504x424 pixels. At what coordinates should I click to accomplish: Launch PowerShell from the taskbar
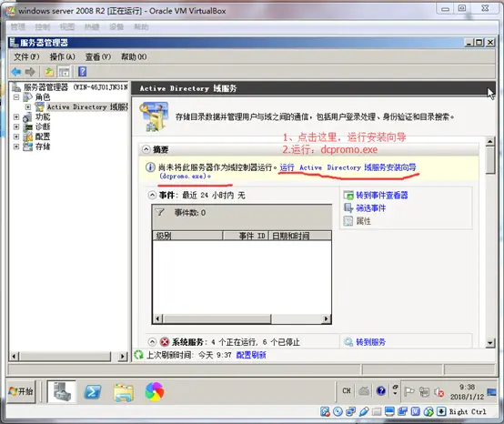[x=93, y=392]
